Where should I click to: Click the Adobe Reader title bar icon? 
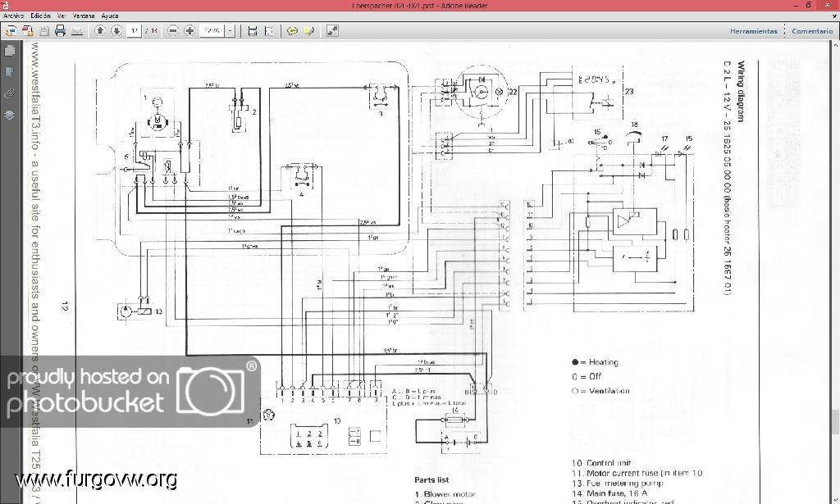tap(5, 5)
